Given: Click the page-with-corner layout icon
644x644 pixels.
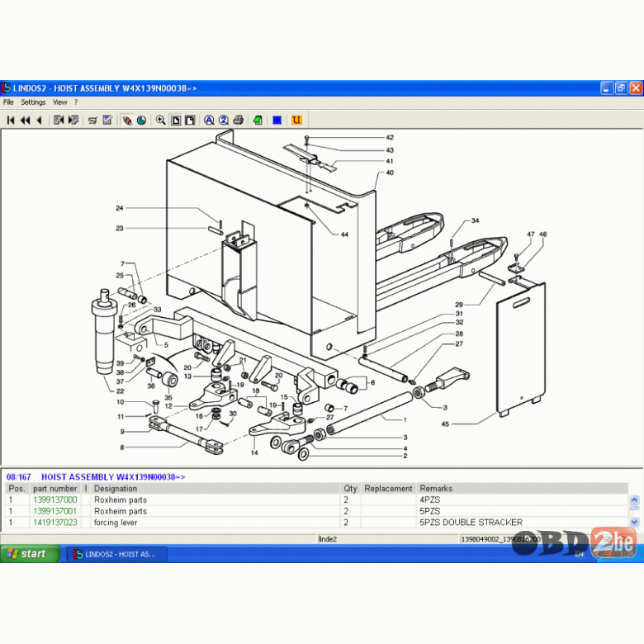Looking at the screenshot, I should coord(190,121).
